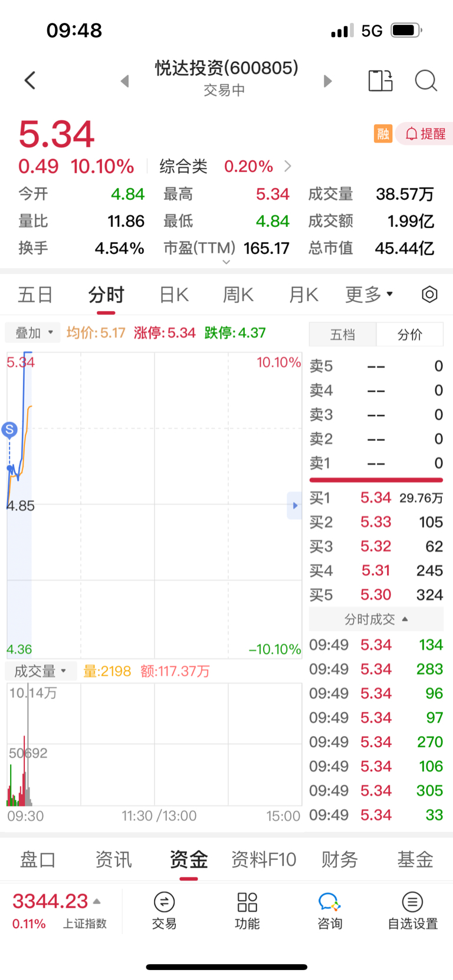Open the 叠加 overlay dropdown
This screenshot has height=980, width=453.
[33, 333]
